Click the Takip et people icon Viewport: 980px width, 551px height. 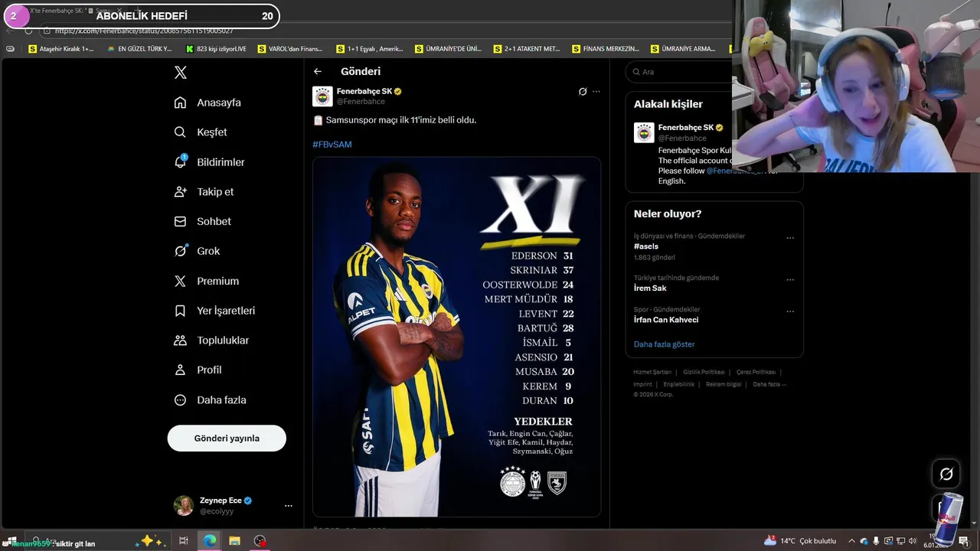[x=180, y=192]
